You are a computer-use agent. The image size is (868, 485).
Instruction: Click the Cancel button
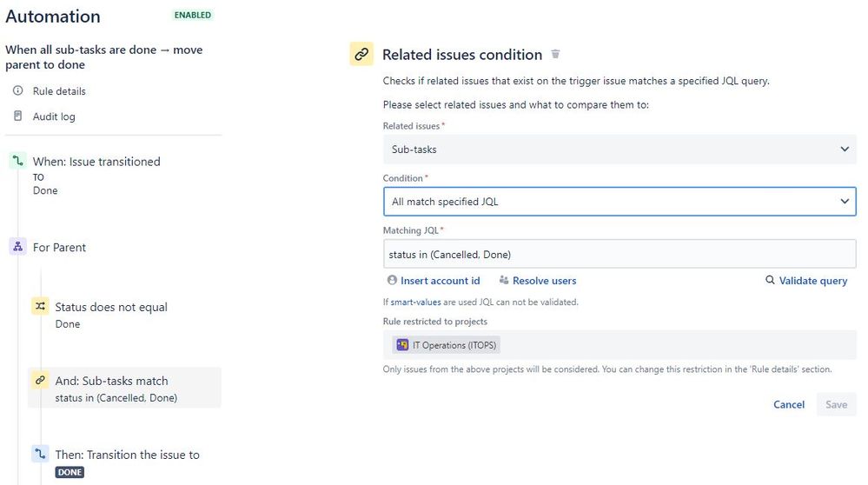point(789,404)
